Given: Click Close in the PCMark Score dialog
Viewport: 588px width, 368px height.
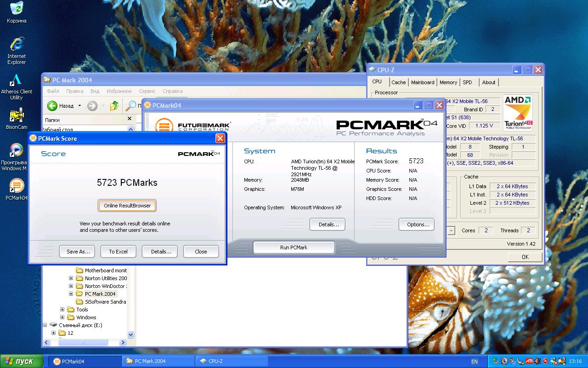Looking at the screenshot, I should point(201,252).
